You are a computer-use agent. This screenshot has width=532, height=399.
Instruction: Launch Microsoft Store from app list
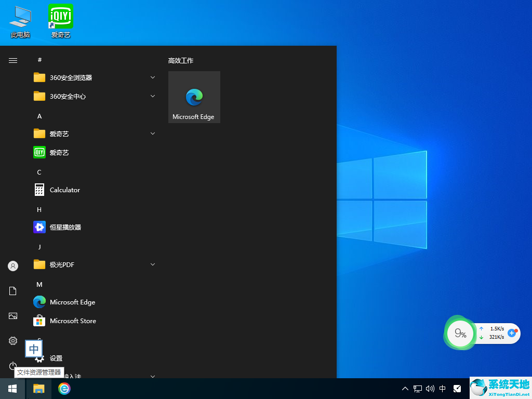pyautogui.click(x=95, y=321)
